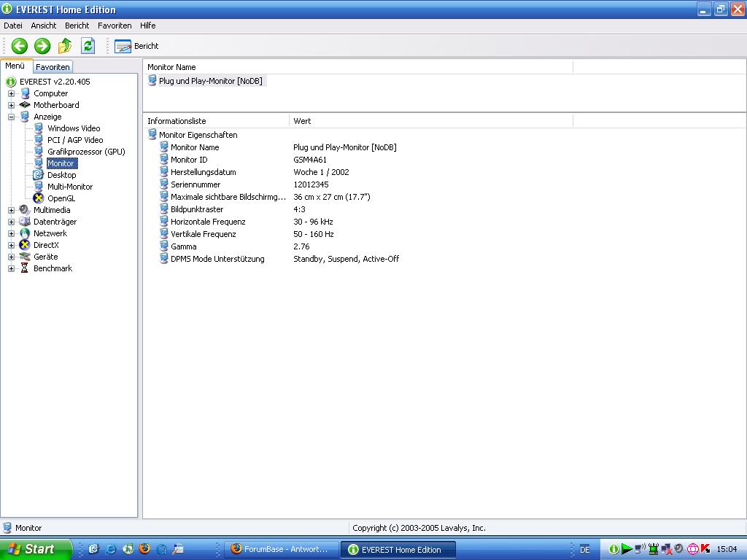Expand the Multimedia tree node
This screenshot has height=560, width=747.
pos(11,211)
